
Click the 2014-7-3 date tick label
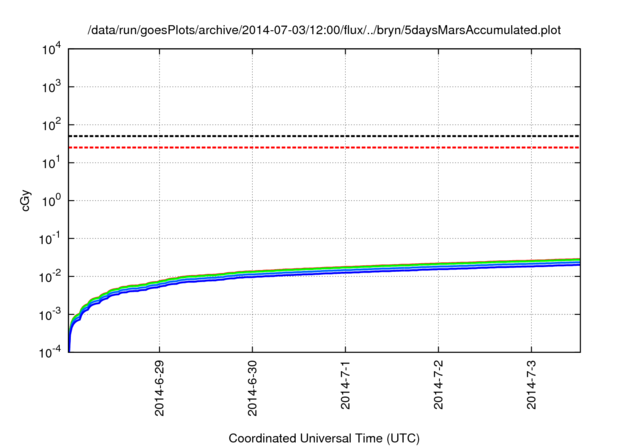531,384
